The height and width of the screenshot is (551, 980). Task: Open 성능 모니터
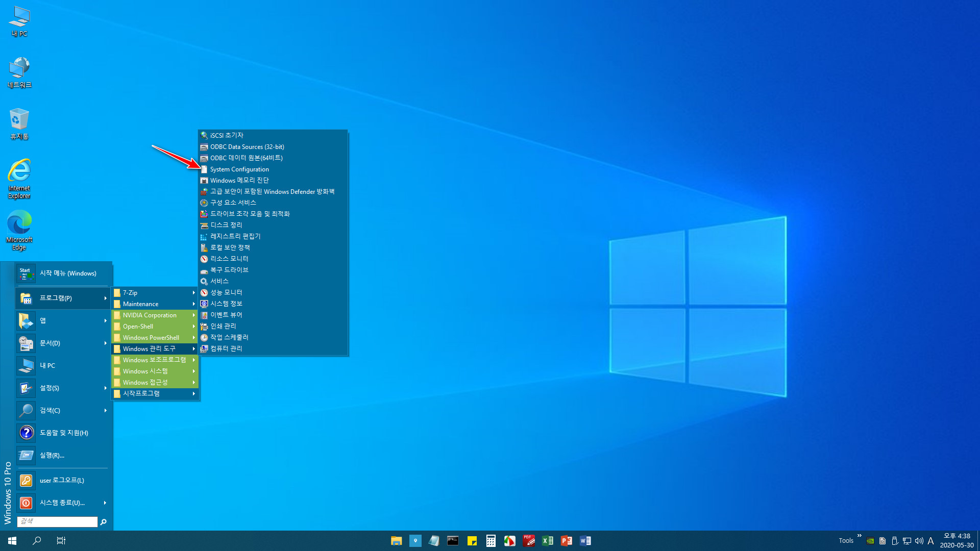tap(273, 293)
